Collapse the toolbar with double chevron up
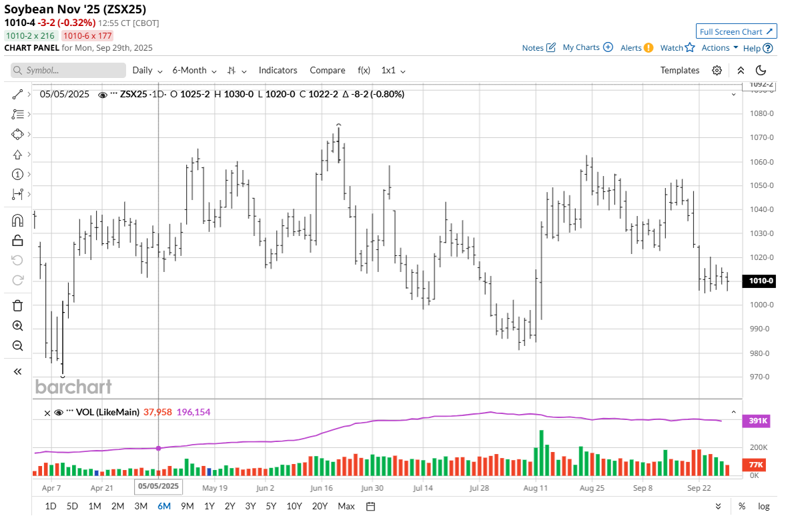812x524 pixels. 741,70
